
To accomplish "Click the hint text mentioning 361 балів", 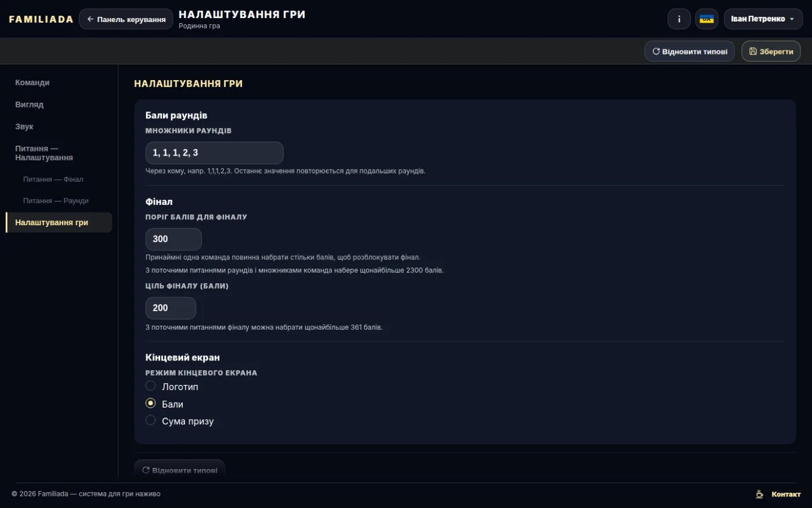I will [x=264, y=327].
